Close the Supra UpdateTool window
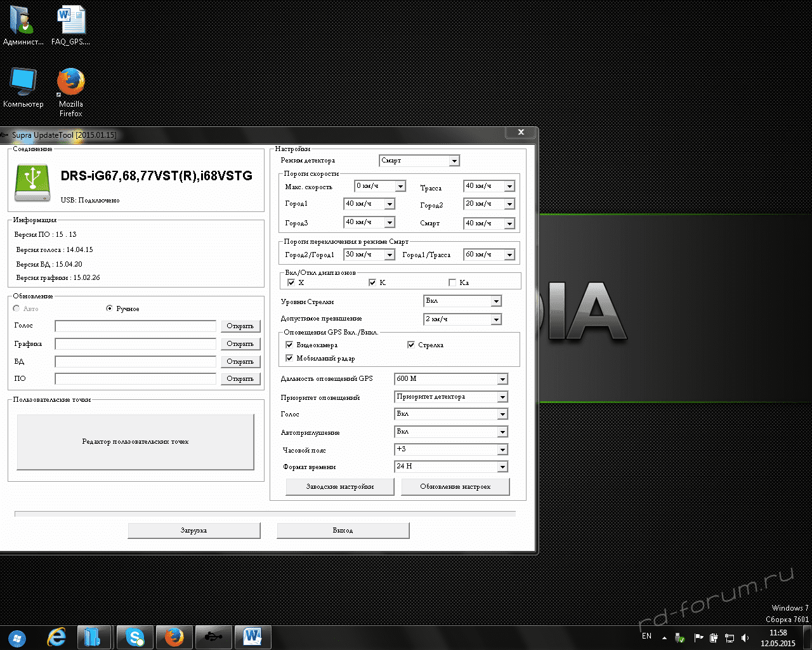 click(x=521, y=132)
